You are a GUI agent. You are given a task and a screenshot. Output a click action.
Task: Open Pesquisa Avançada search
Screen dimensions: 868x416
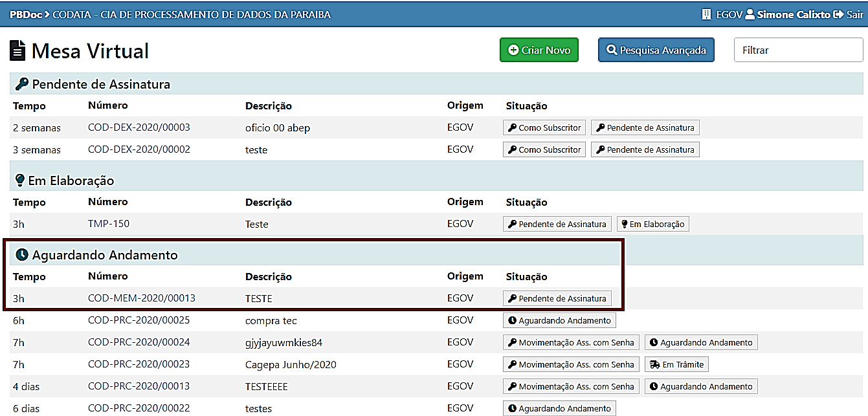point(656,50)
